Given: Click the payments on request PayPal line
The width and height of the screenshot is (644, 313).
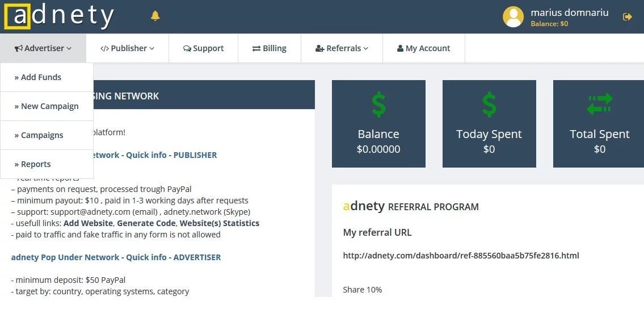Looking at the screenshot, I should [101, 189].
